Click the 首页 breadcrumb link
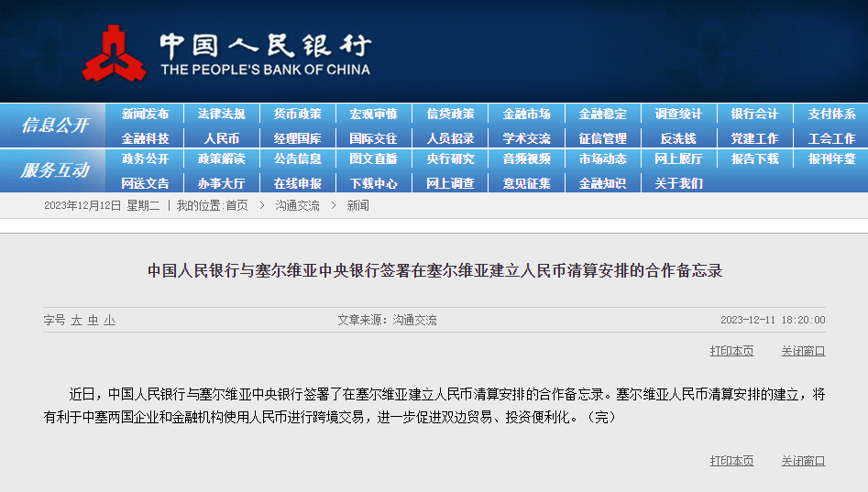This screenshot has height=492, width=868. tap(236, 206)
